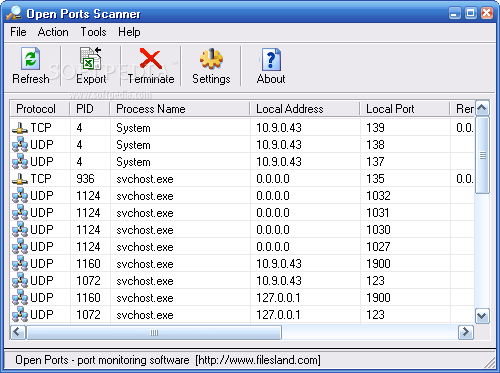Open the Help menu
500x373 pixels.
(129, 32)
